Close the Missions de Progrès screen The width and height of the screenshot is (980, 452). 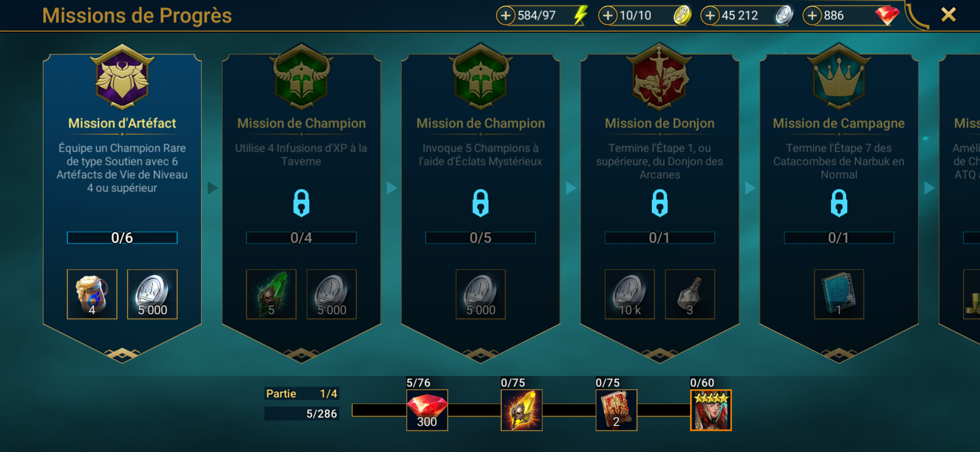[948, 15]
